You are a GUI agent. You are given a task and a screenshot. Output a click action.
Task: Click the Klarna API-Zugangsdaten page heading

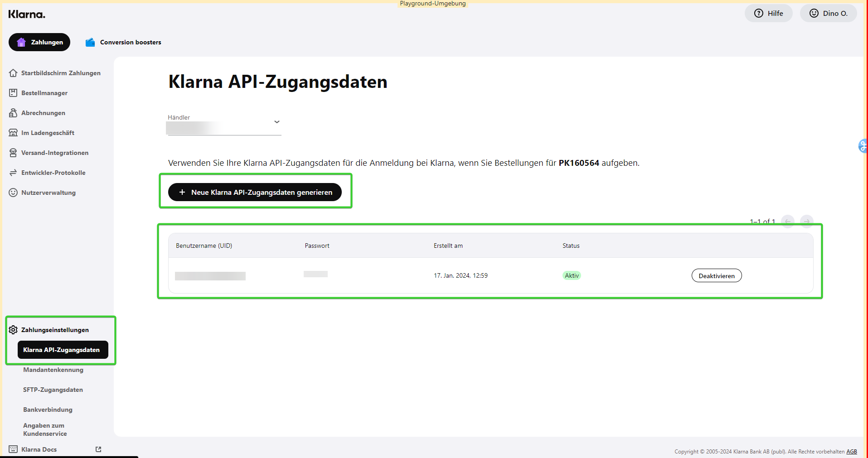click(278, 82)
